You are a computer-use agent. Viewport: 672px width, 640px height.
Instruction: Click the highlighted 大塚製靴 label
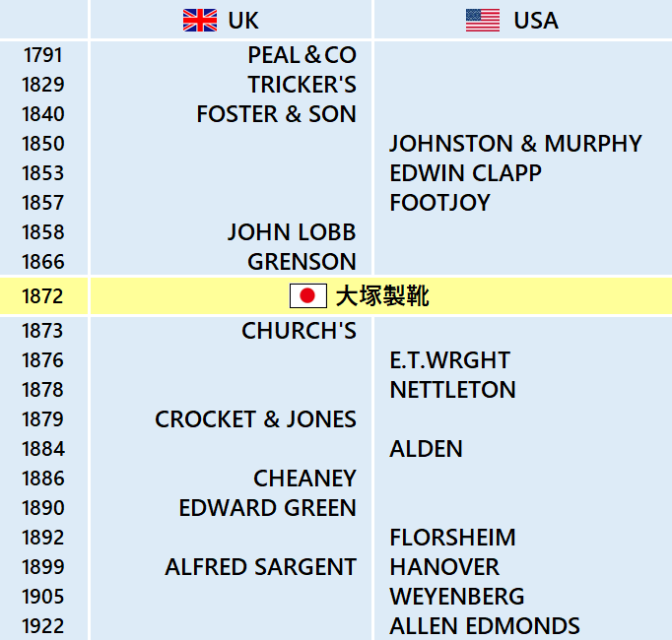click(382, 296)
